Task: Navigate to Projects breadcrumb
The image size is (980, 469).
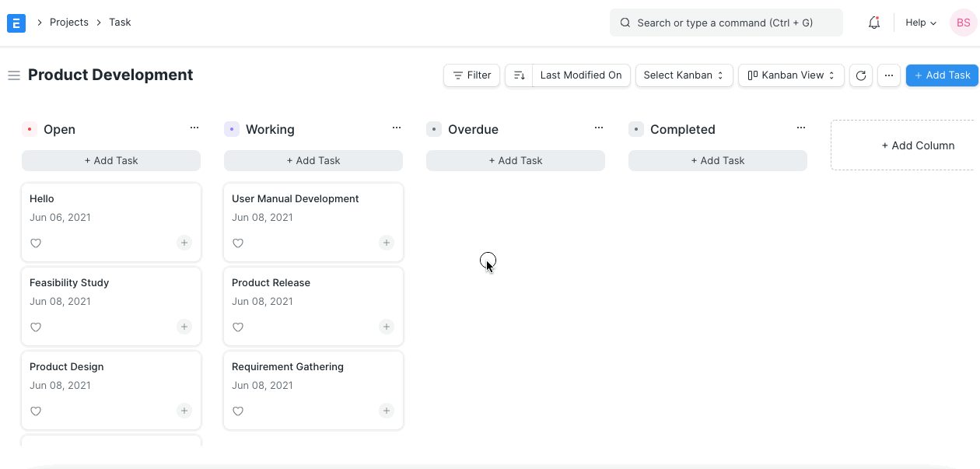Action: point(68,23)
